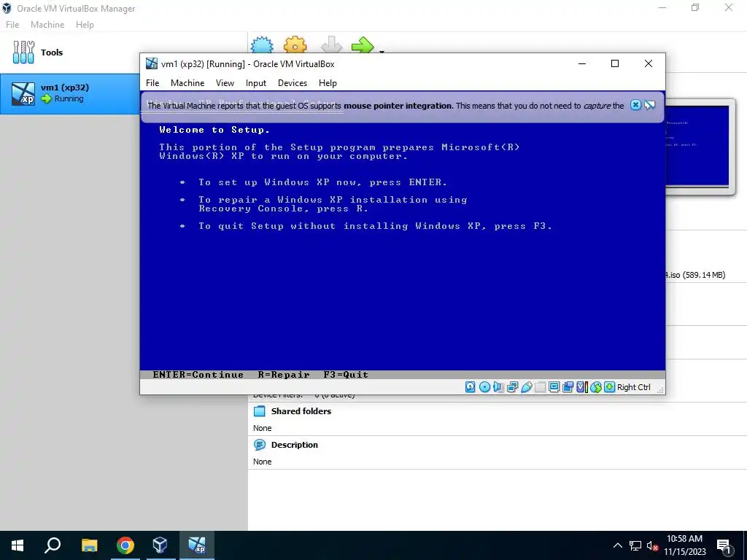747x560 pixels.
Task: Click the Right Ctrl host key label
Action: [634, 387]
